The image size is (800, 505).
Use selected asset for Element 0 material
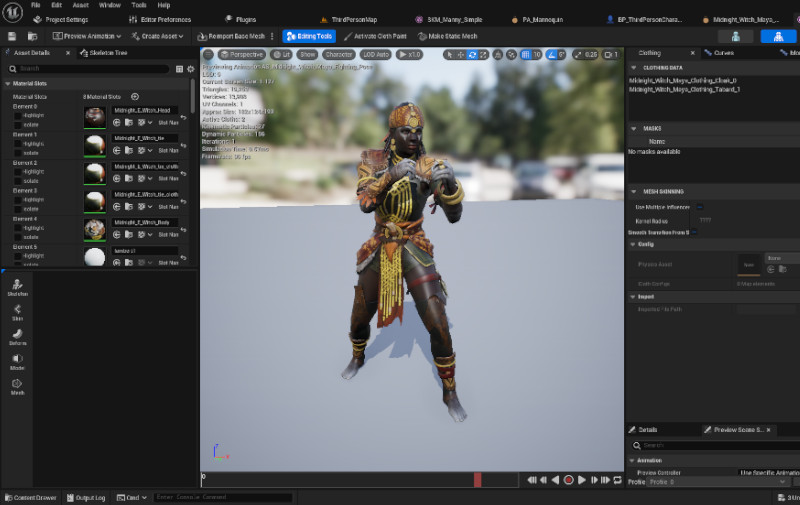pos(116,122)
